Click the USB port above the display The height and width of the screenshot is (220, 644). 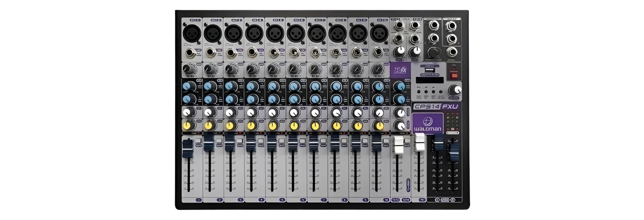pos(430,70)
